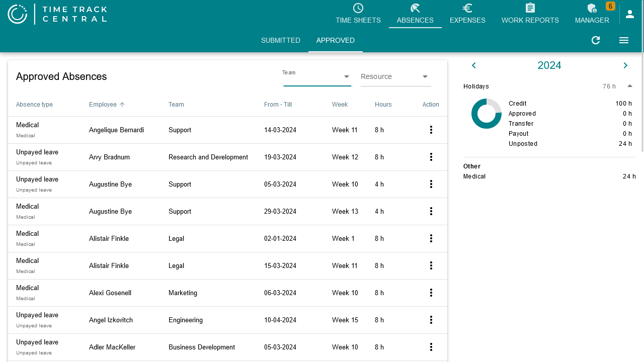Open Time Sheets clock icon
The image size is (644, 362).
tap(358, 8)
